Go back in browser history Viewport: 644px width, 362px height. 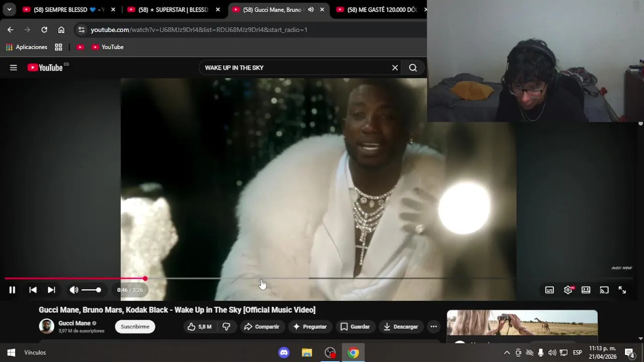(x=11, y=30)
